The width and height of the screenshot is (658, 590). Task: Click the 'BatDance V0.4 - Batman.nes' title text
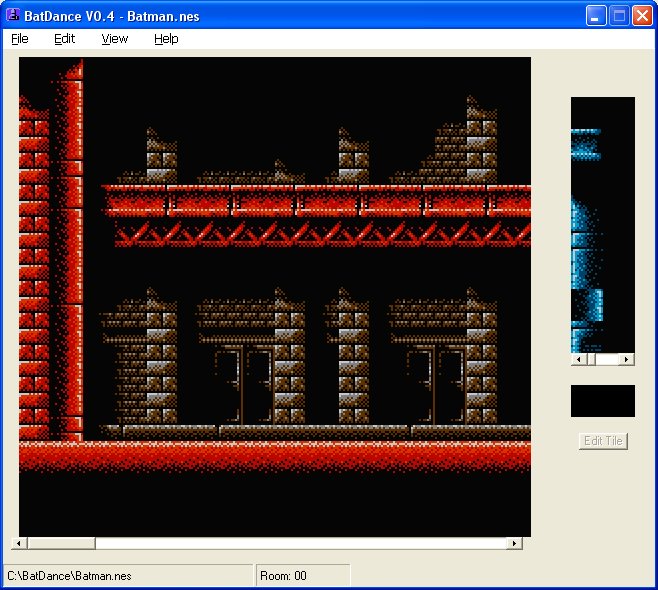coord(112,16)
